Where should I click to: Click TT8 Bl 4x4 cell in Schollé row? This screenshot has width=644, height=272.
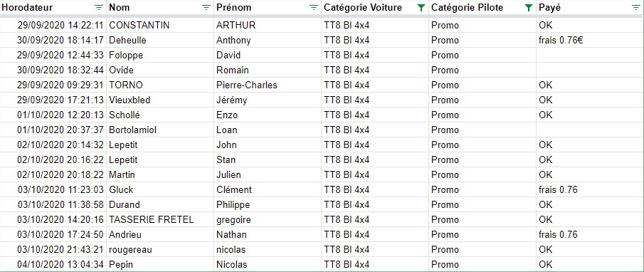click(375, 115)
